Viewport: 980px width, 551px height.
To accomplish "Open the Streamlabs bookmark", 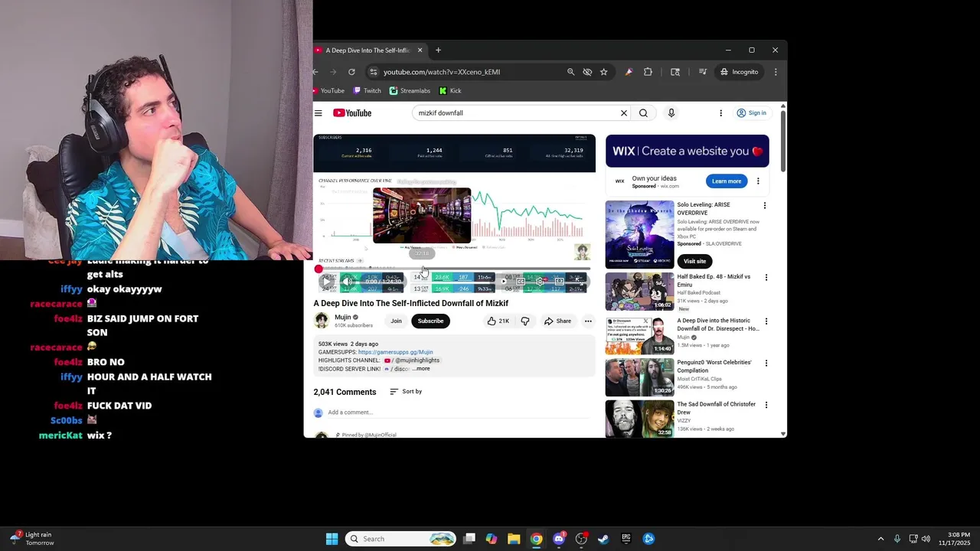I will [x=410, y=90].
